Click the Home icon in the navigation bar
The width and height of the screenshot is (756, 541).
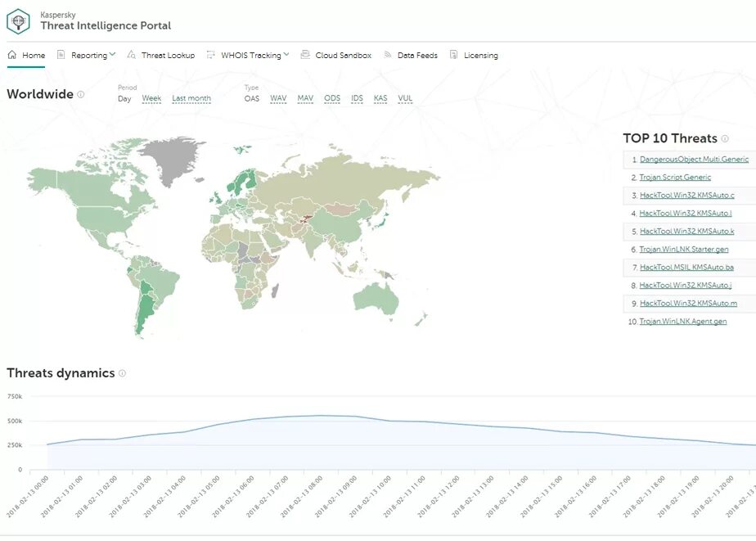pos(11,55)
